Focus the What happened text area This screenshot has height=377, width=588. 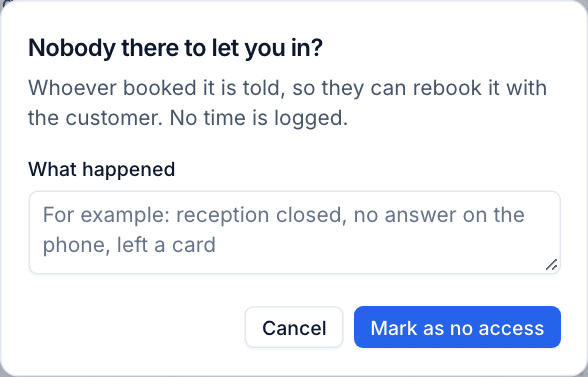coord(294,232)
